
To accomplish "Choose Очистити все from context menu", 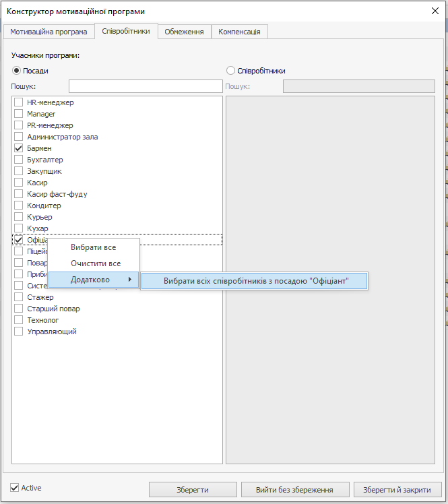I will [96, 263].
